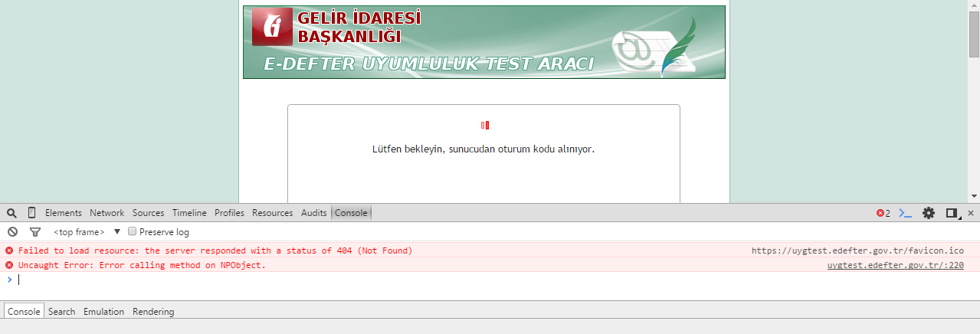Viewport: 980px width, 334px height.
Task: Click the page's vertical scrollbar thumb
Action: click(974, 34)
